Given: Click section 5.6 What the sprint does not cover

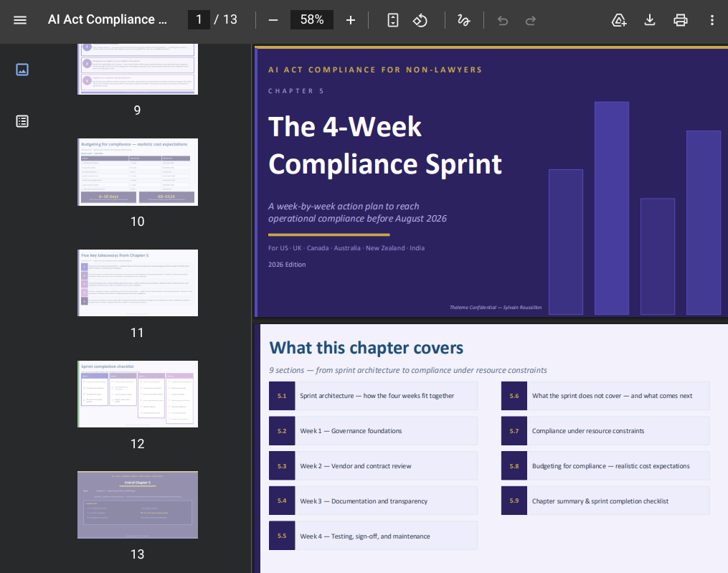Looking at the screenshot, I should click(605, 396).
